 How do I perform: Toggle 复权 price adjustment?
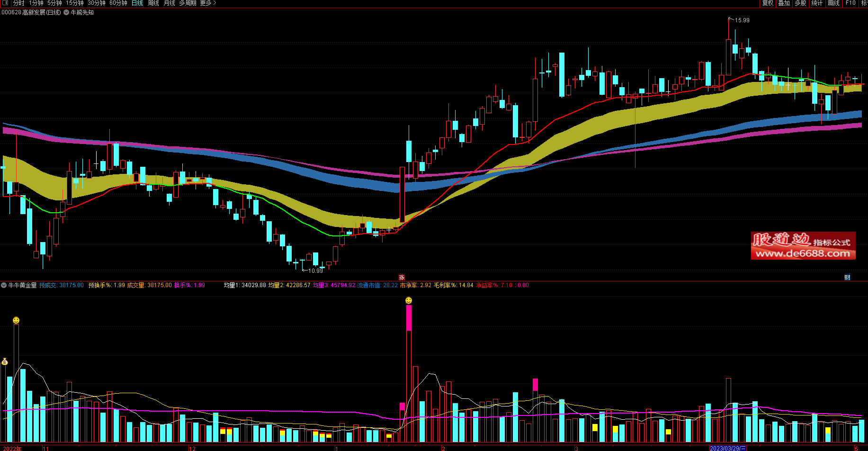(x=768, y=3)
